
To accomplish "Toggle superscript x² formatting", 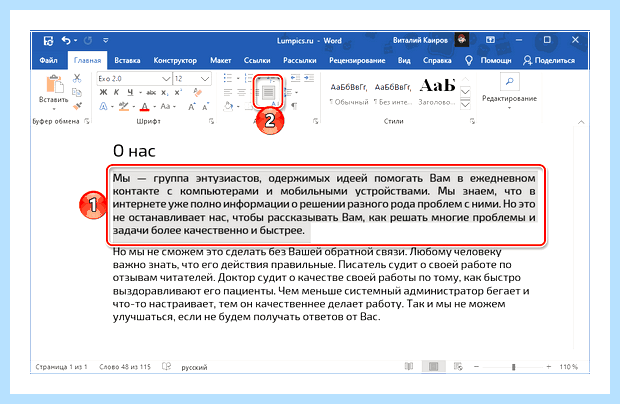I will (x=178, y=93).
